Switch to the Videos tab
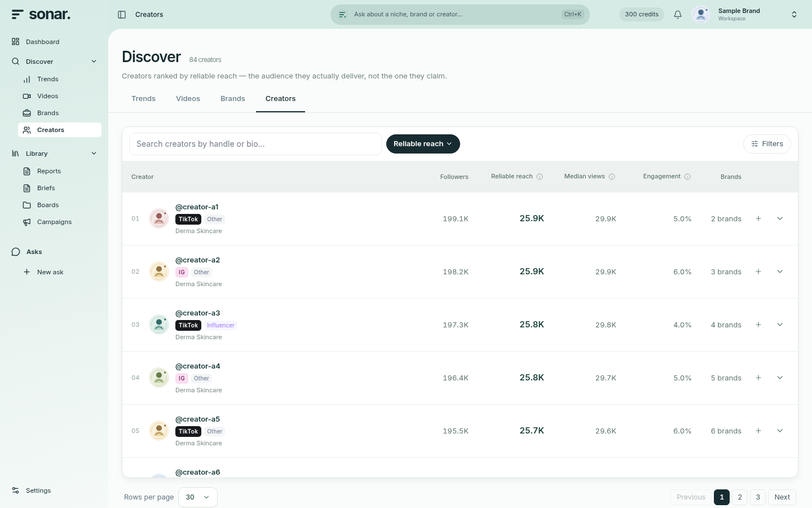 pos(188,98)
